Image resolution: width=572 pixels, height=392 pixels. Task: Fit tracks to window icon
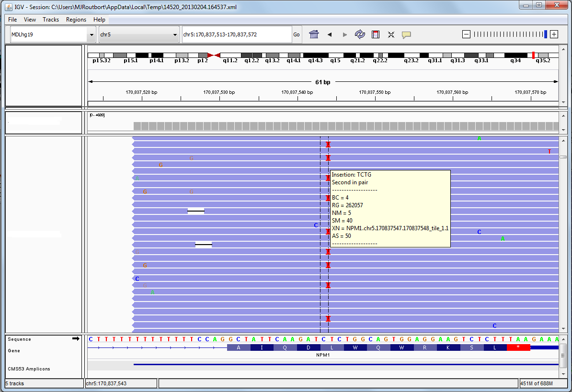click(x=391, y=34)
